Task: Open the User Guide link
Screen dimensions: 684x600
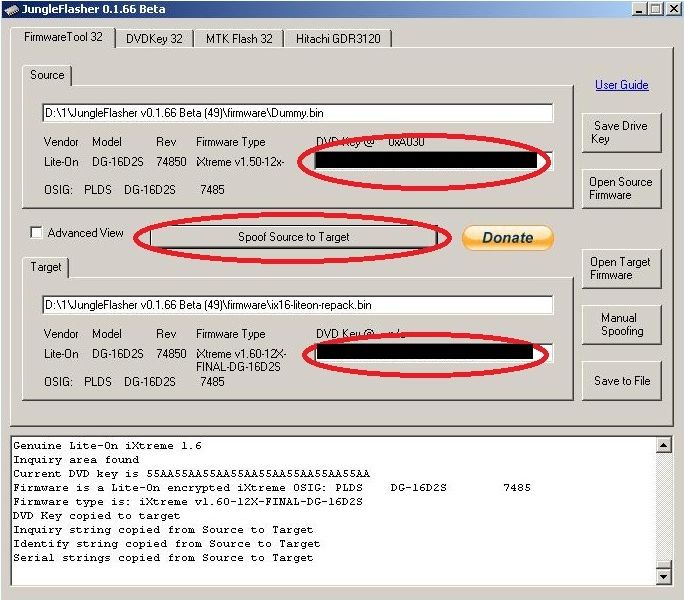Action: (x=621, y=85)
